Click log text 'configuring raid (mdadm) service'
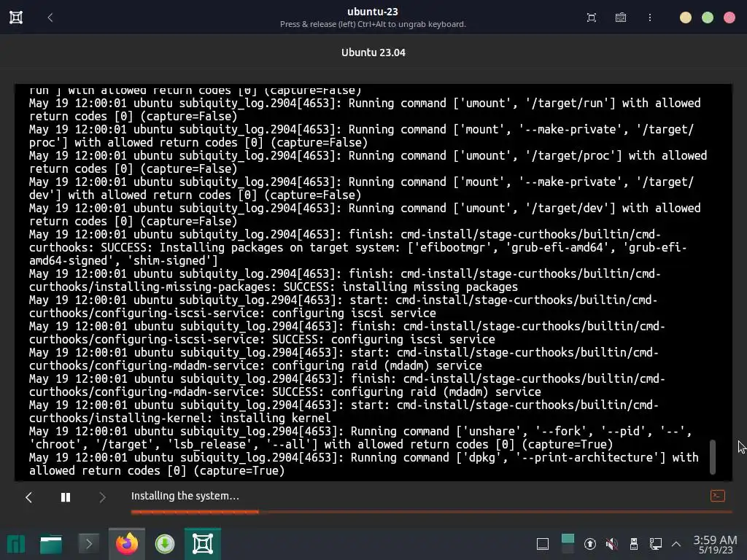The width and height of the screenshot is (747, 560). (x=377, y=366)
